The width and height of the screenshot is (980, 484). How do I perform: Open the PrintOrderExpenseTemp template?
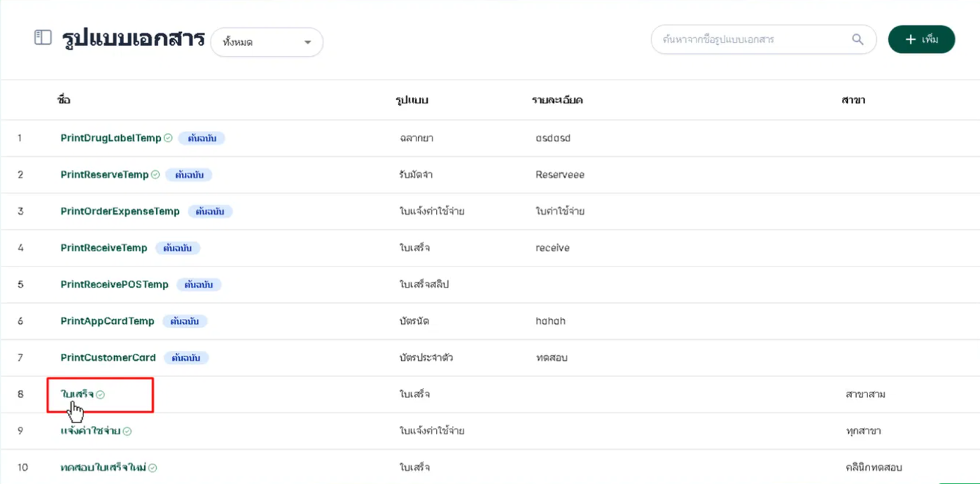[120, 211]
